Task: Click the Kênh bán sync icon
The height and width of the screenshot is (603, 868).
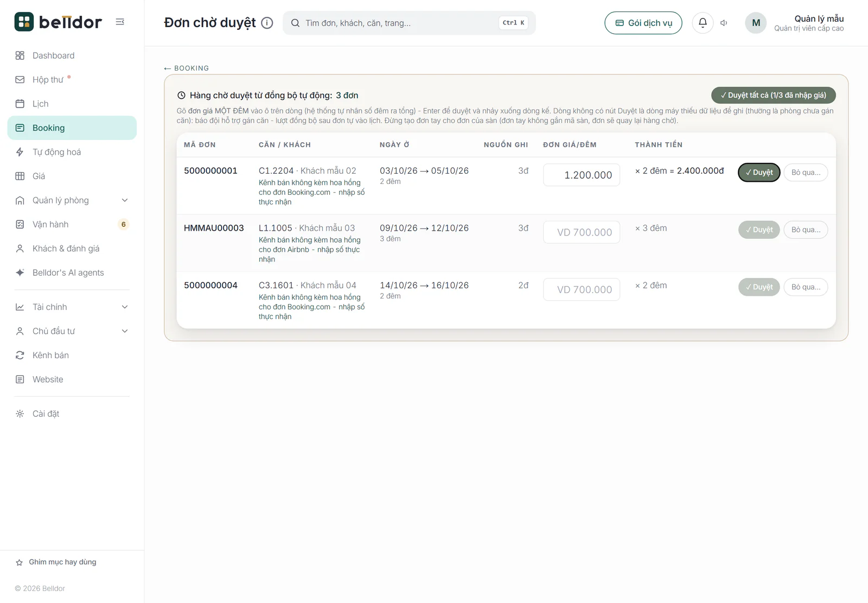Action: coord(20,355)
